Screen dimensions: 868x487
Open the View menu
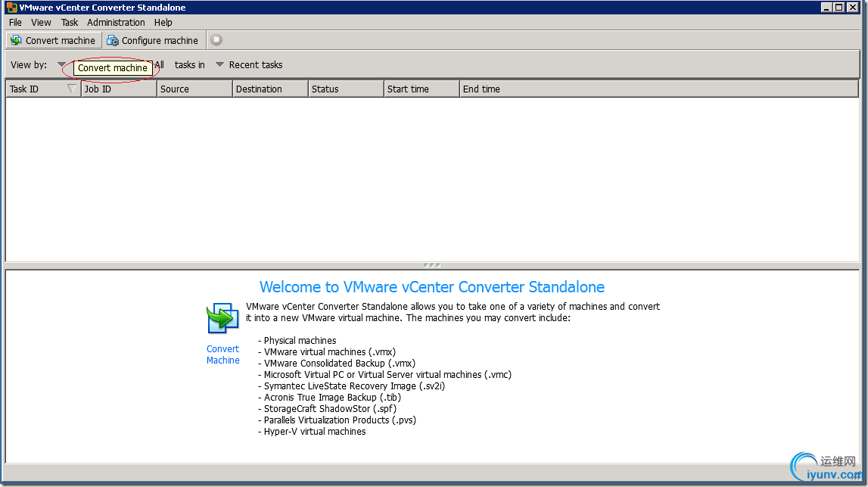pyautogui.click(x=41, y=22)
